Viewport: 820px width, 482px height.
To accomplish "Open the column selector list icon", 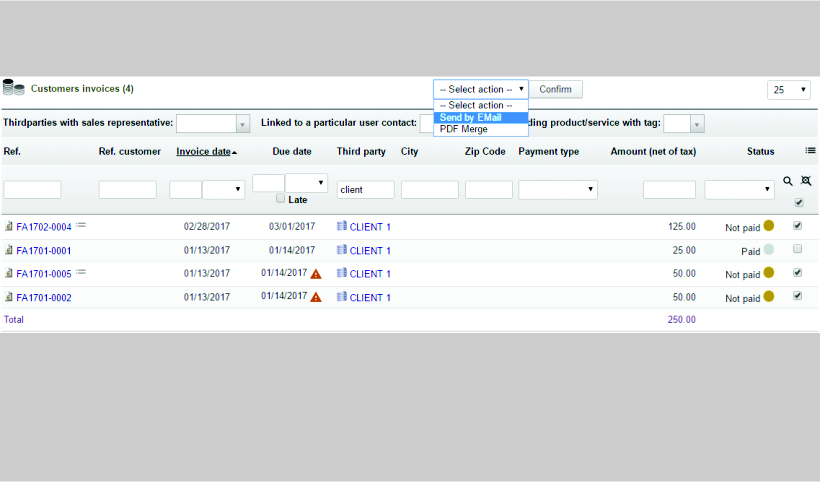I will [810, 151].
